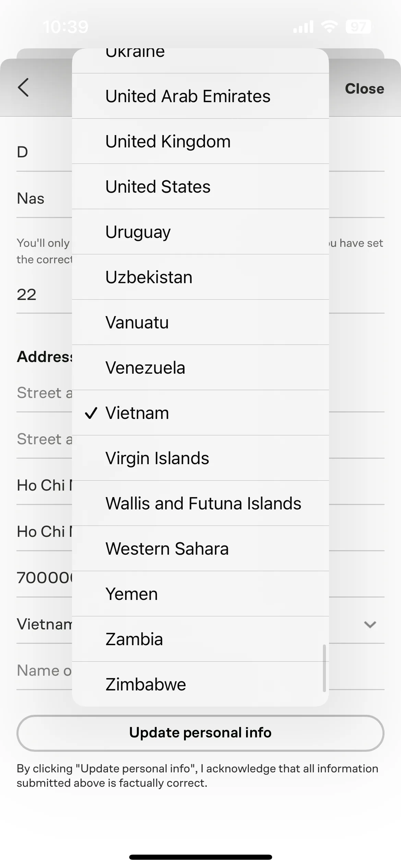Choose Uzbekistan from the dropdown
The width and height of the screenshot is (401, 868).
(x=200, y=277)
